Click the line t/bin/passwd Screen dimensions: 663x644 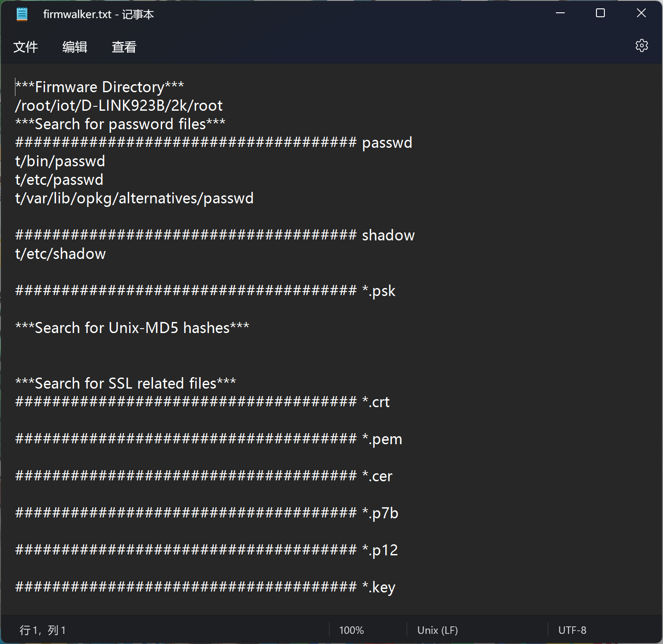(x=60, y=161)
